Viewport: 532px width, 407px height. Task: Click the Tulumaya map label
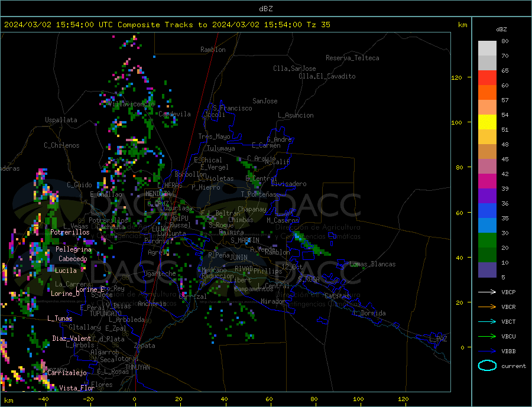(x=221, y=148)
